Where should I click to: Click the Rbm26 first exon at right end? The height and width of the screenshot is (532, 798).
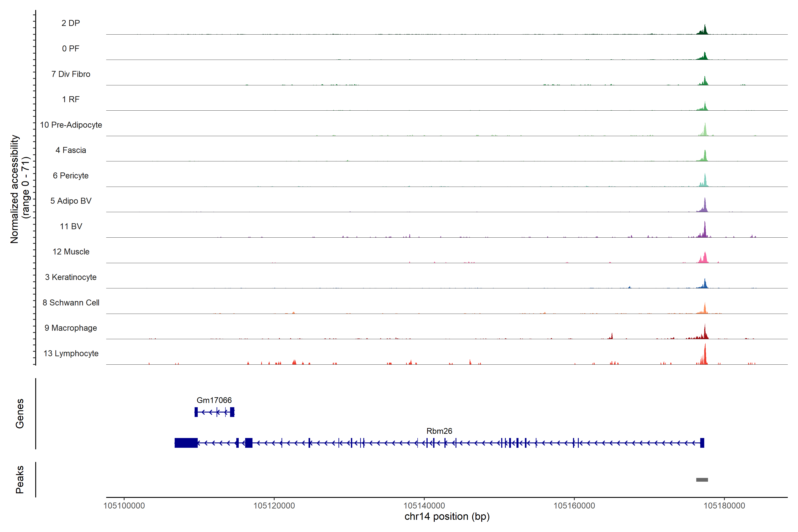(x=702, y=443)
